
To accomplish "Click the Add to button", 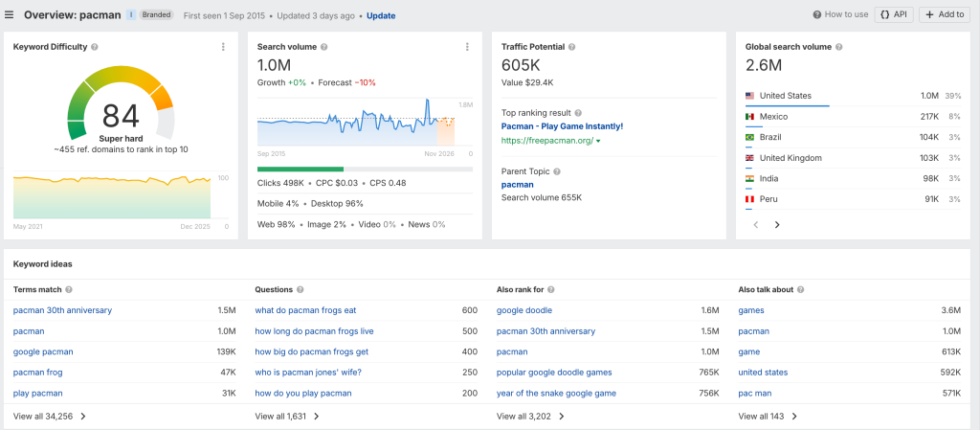I will (945, 14).
